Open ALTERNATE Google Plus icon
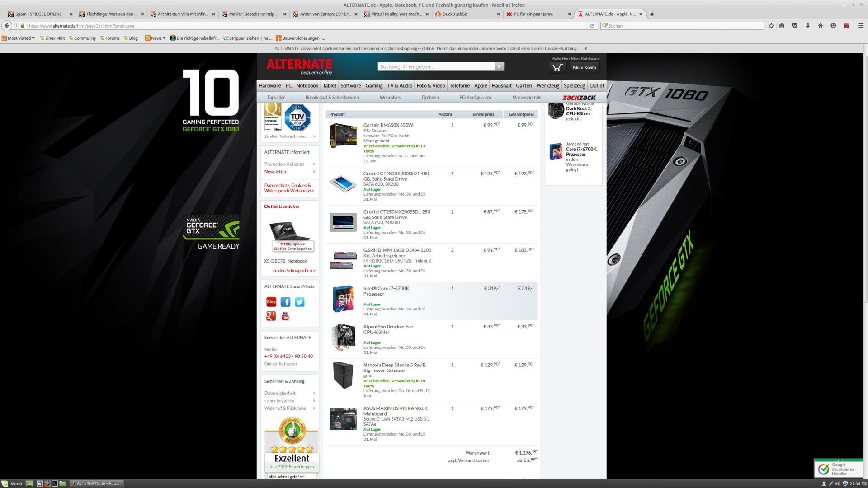 (x=271, y=316)
